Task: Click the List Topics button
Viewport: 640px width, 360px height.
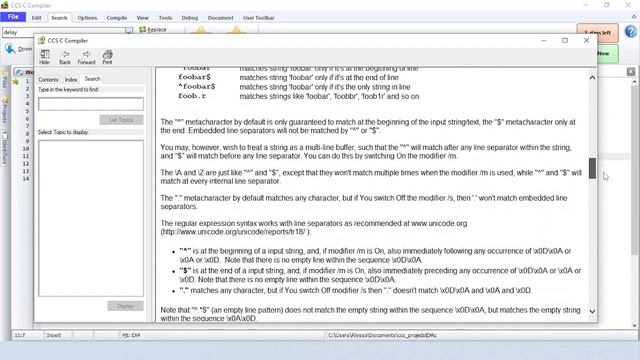Action: pos(121,120)
